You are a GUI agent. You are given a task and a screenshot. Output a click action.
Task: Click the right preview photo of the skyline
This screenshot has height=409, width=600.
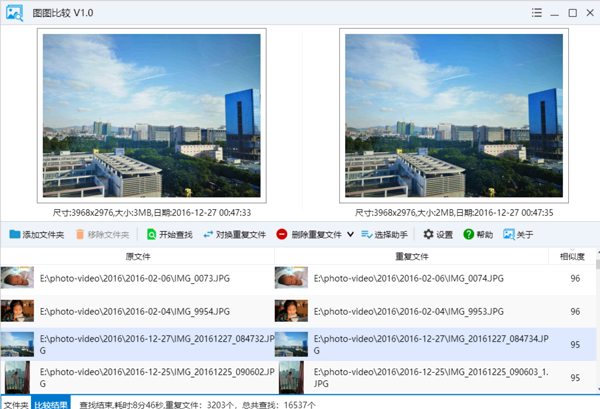(x=454, y=116)
